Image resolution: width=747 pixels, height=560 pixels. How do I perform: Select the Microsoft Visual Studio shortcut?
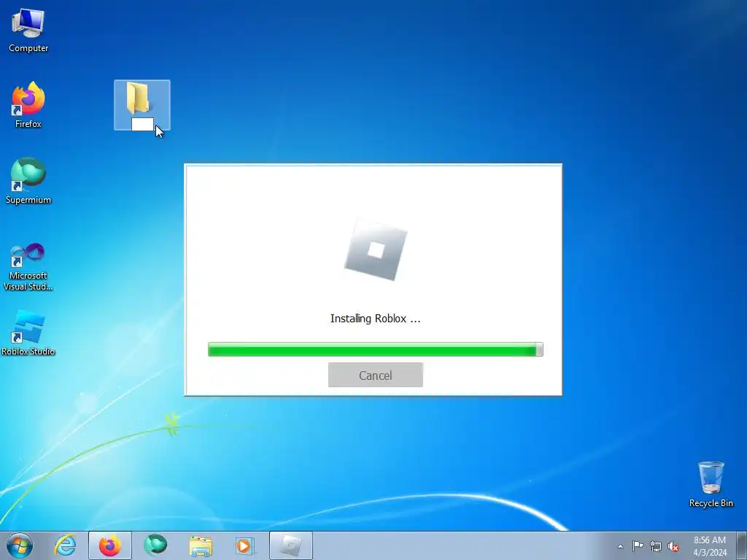tap(28, 267)
